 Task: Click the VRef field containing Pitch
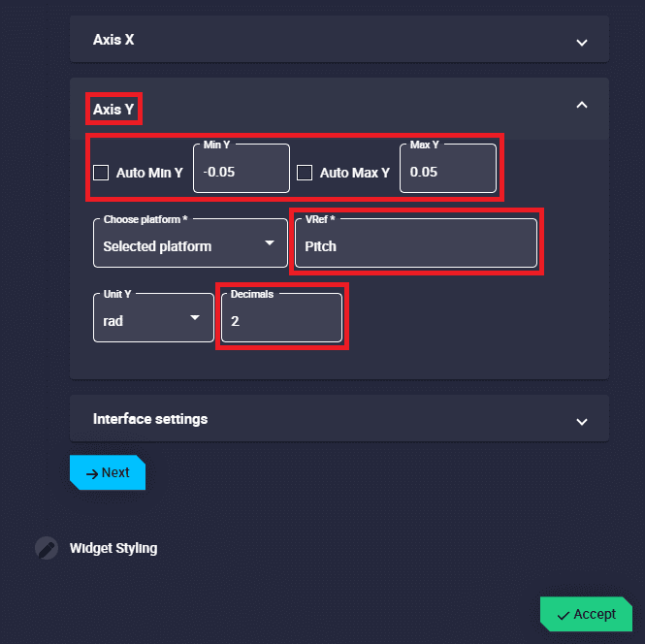tap(415, 245)
